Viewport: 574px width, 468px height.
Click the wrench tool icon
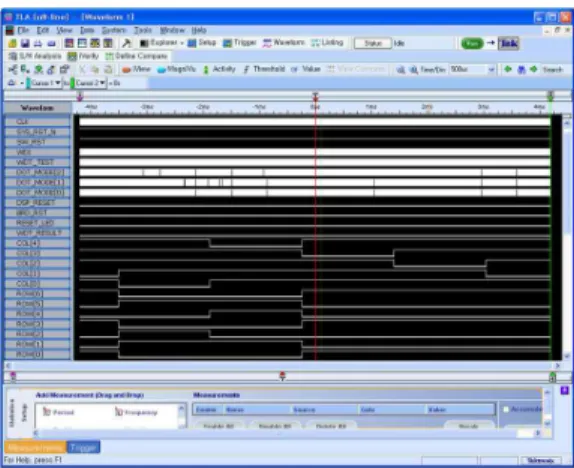pyautogui.click(x=127, y=43)
